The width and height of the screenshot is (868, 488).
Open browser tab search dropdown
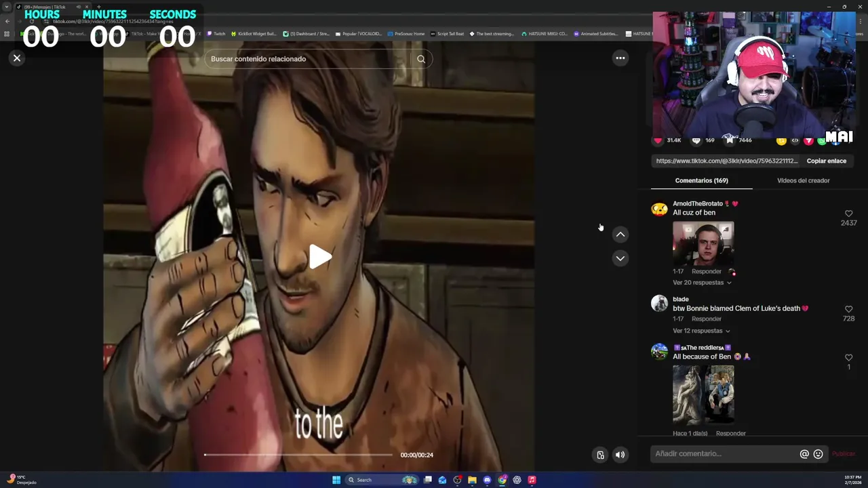coord(7,7)
